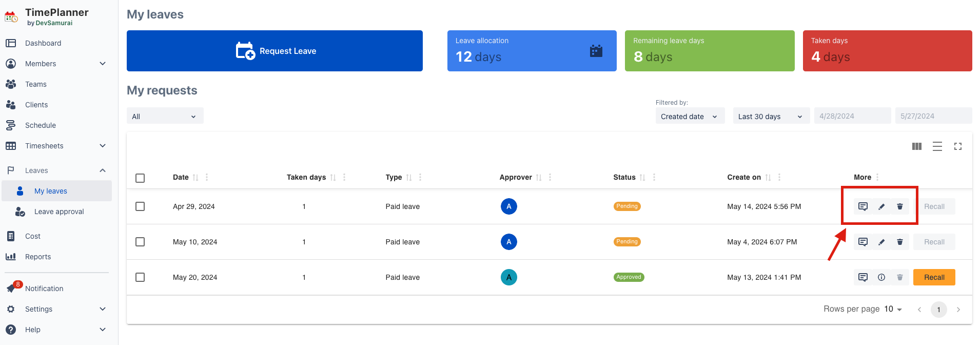Expand the Settings menu chevron
This screenshot has width=980, height=345.
[103, 309]
